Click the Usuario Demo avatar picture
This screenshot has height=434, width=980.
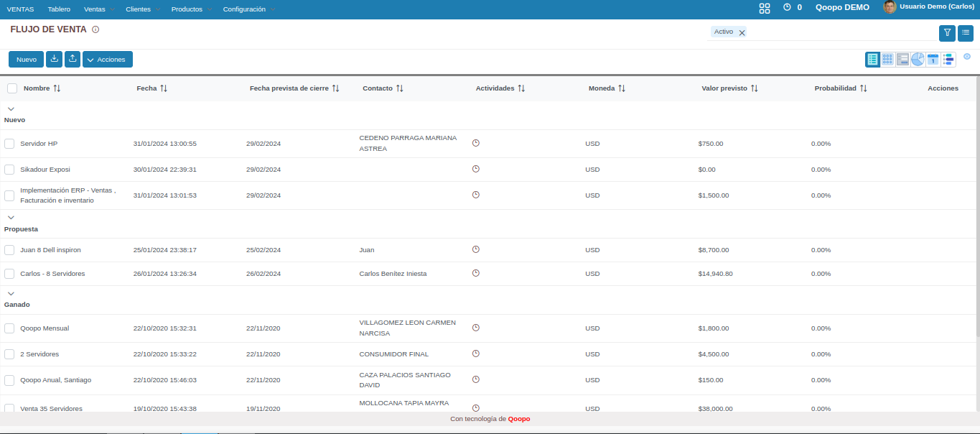click(x=890, y=7)
